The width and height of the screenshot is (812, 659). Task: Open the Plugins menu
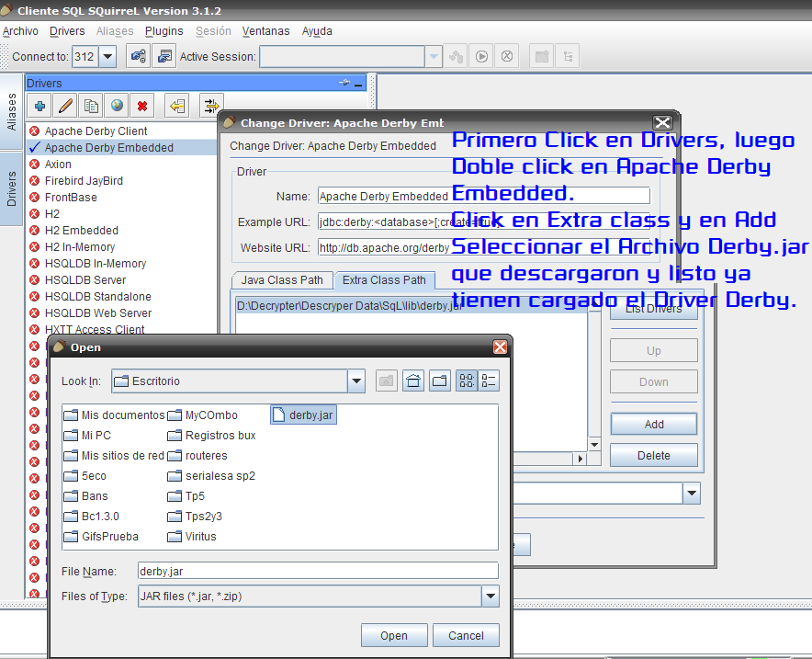pyautogui.click(x=164, y=31)
